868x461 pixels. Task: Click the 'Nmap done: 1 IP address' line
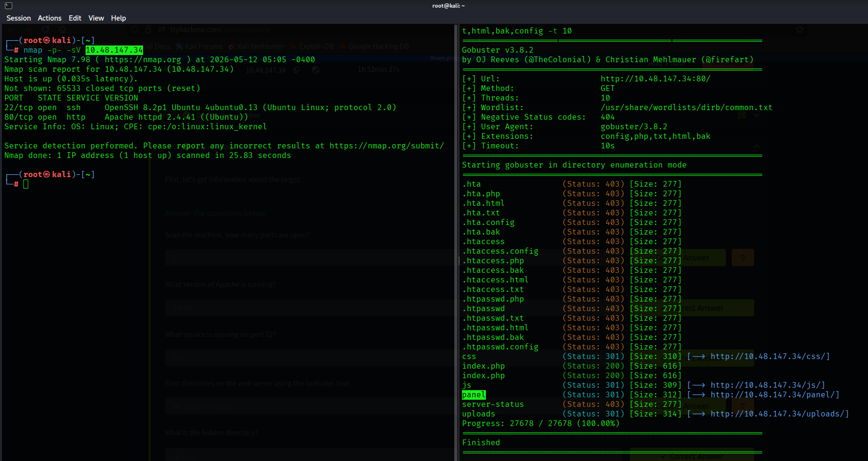[x=148, y=155]
